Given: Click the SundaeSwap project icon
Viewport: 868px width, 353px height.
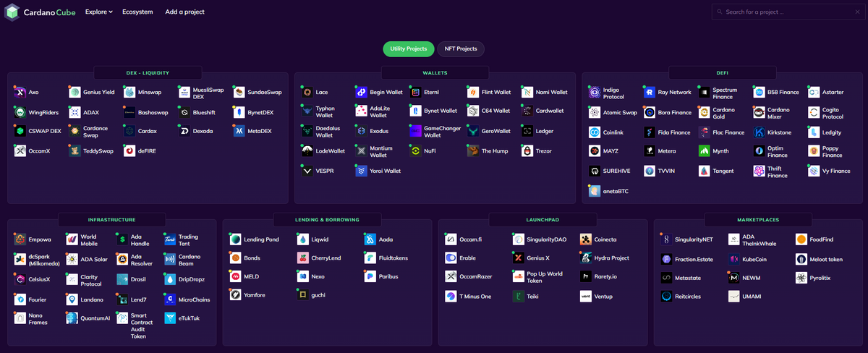Looking at the screenshot, I should click(239, 93).
